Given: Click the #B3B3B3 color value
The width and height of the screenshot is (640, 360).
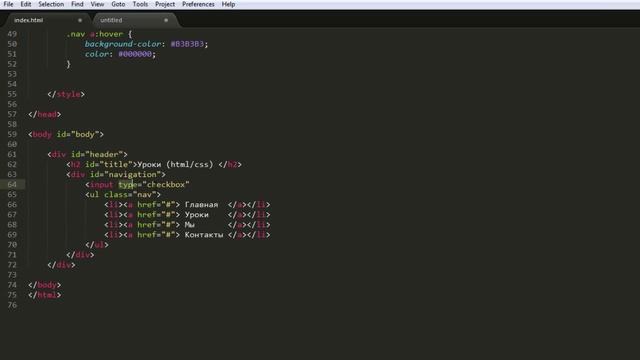Looking at the screenshot, I should coord(187,44).
